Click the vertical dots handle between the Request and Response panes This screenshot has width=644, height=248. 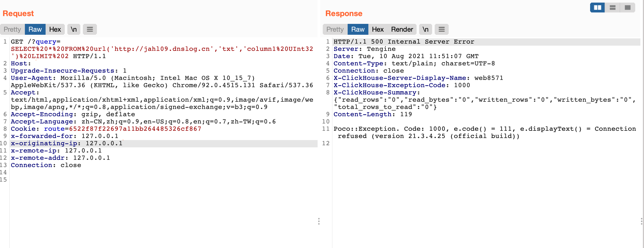[319, 221]
